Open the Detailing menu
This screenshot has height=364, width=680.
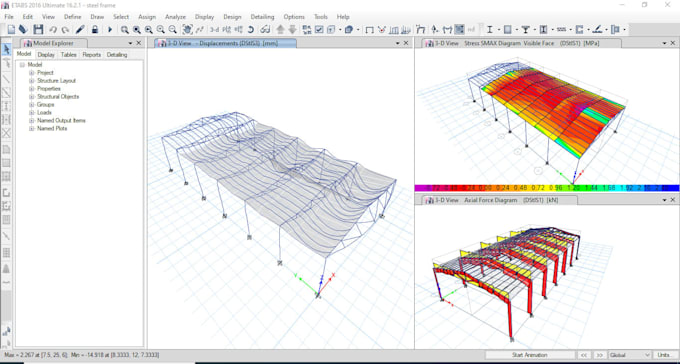coord(262,16)
